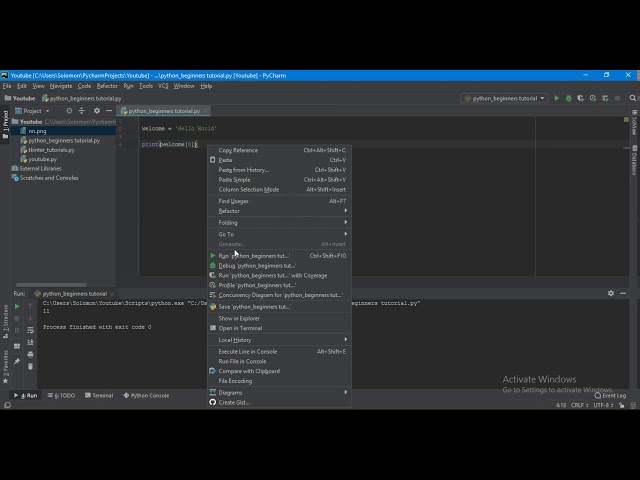
Task: Choose Compare with Clipboard
Action: click(280, 371)
